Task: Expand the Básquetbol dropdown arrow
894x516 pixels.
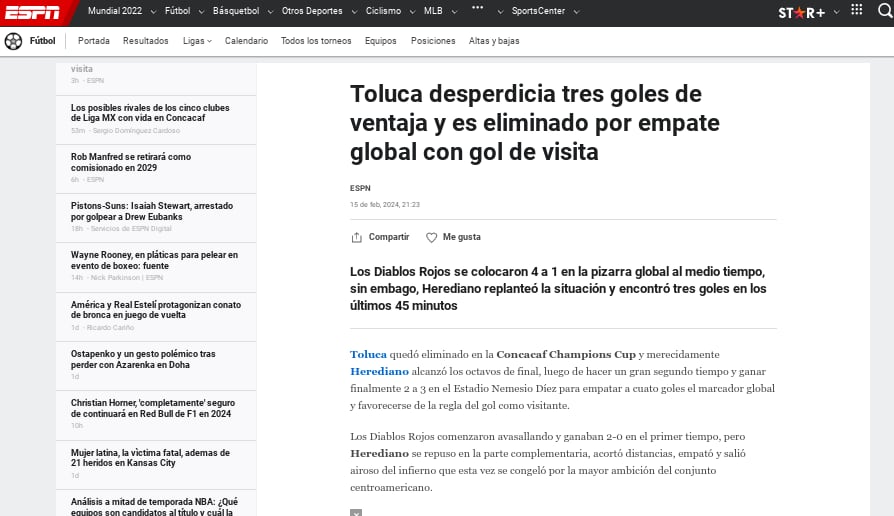Action: tap(270, 11)
